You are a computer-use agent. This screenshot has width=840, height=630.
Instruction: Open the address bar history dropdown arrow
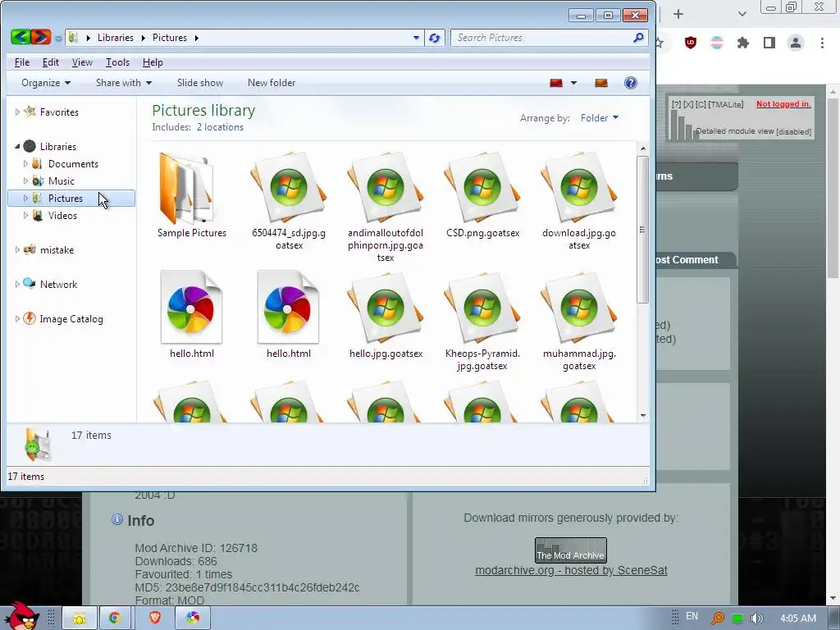pyautogui.click(x=416, y=38)
